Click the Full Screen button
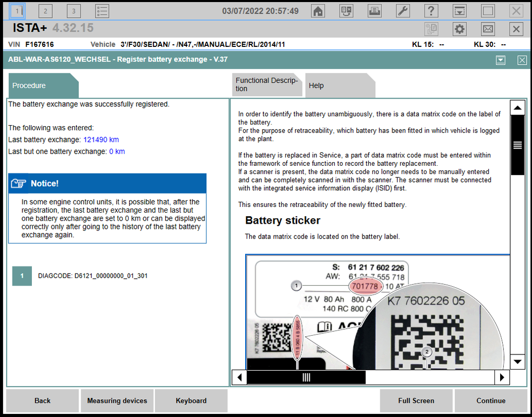Viewport: 532px width, 417px height. 416,401
